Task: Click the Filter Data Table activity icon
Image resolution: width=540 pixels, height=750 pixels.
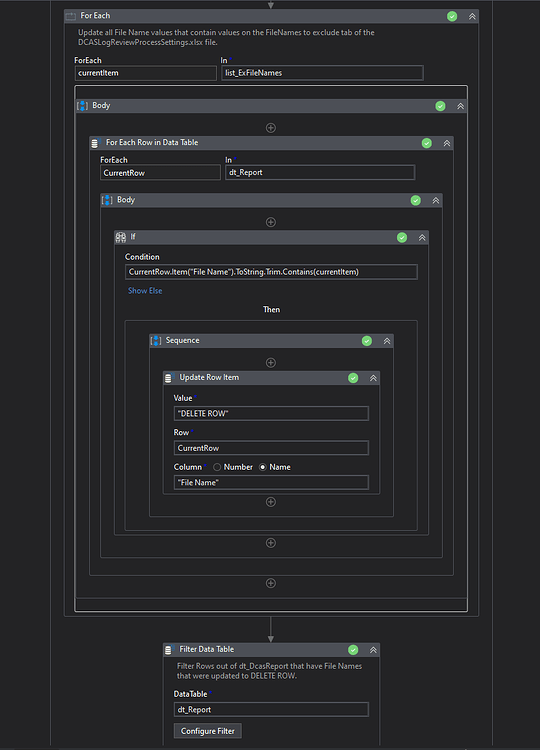Action: pos(168,650)
